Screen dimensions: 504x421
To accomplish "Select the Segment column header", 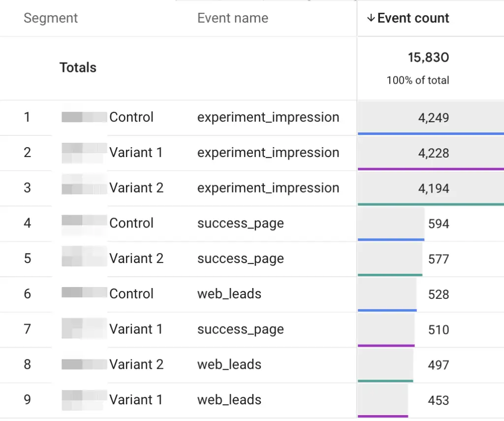I will tap(51, 18).
